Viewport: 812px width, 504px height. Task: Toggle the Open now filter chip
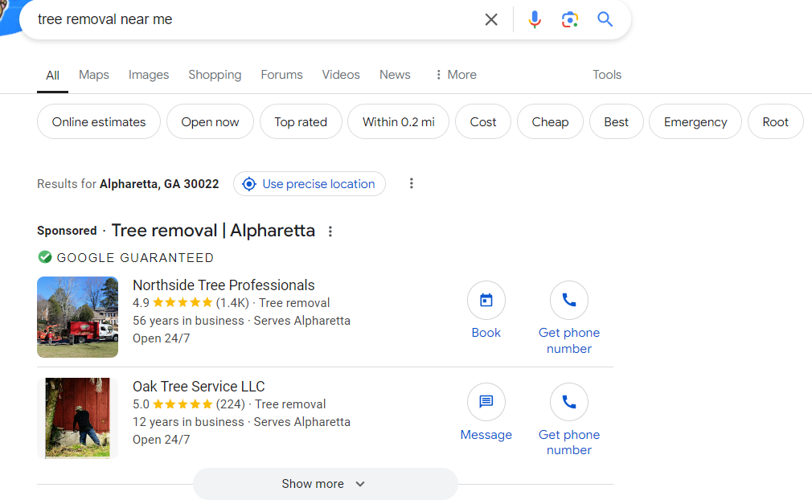coord(210,122)
